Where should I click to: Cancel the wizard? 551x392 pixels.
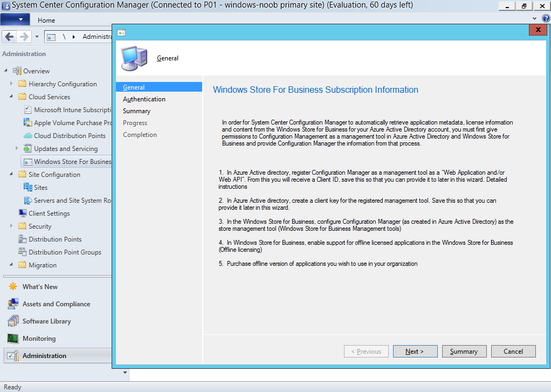[x=513, y=351]
